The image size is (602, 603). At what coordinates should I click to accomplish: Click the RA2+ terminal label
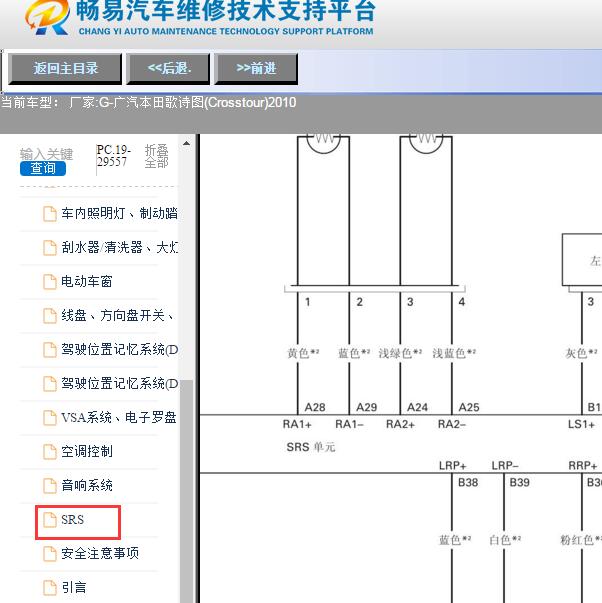point(400,424)
